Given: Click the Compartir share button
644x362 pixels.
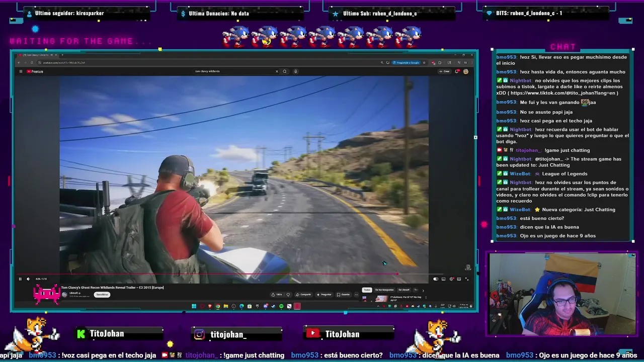Looking at the screenshot, I should [x=303, y=295].
